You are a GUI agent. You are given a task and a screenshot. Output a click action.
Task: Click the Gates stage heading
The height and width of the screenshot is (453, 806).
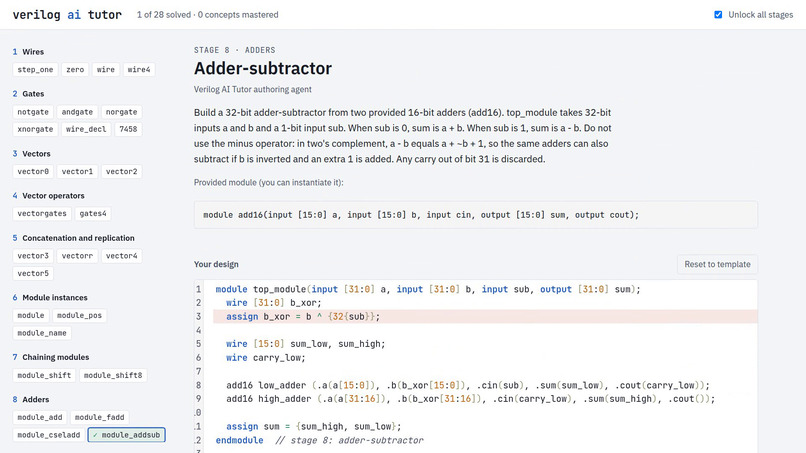pos(33,94)
